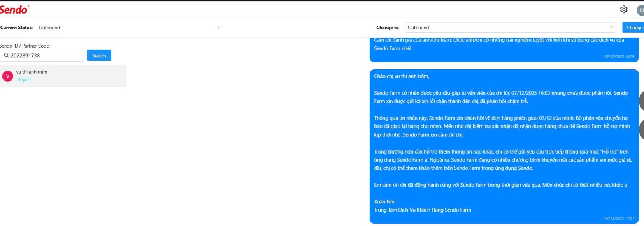Click the paragraph starting Thông qua tin nhắn này
The width and height of the screenshot is (644, 226).
pyautogui.click(x=502, y=126)
